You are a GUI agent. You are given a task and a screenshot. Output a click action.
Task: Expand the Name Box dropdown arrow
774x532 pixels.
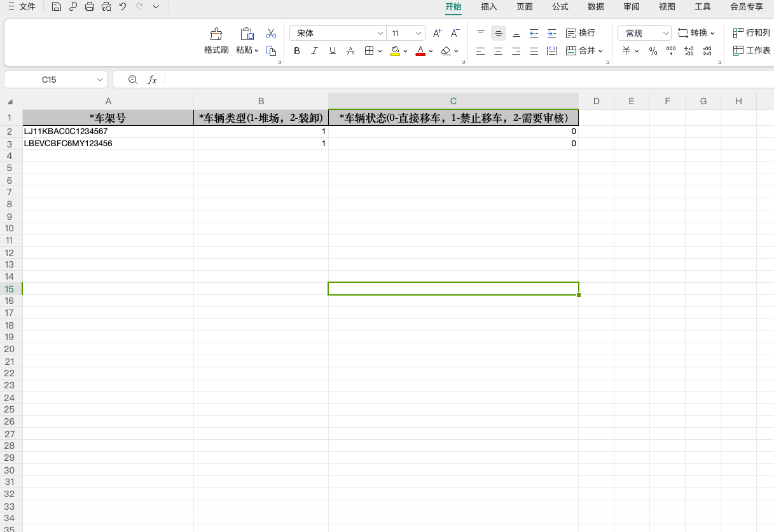point(100,79)
